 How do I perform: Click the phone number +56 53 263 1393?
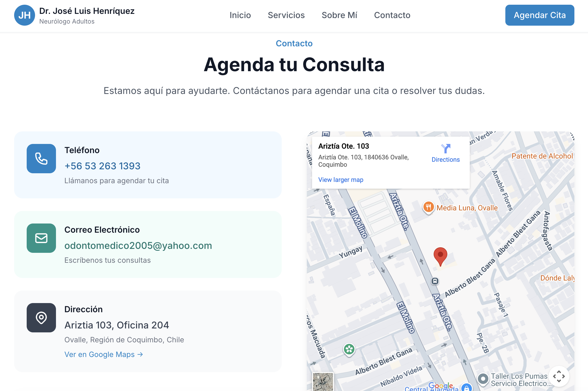click(103, 166)
